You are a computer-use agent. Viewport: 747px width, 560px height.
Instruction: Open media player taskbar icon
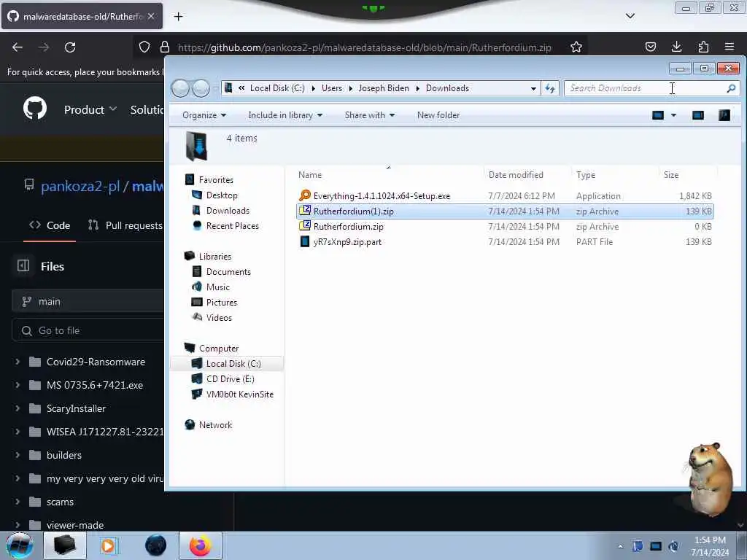[109, 545]
